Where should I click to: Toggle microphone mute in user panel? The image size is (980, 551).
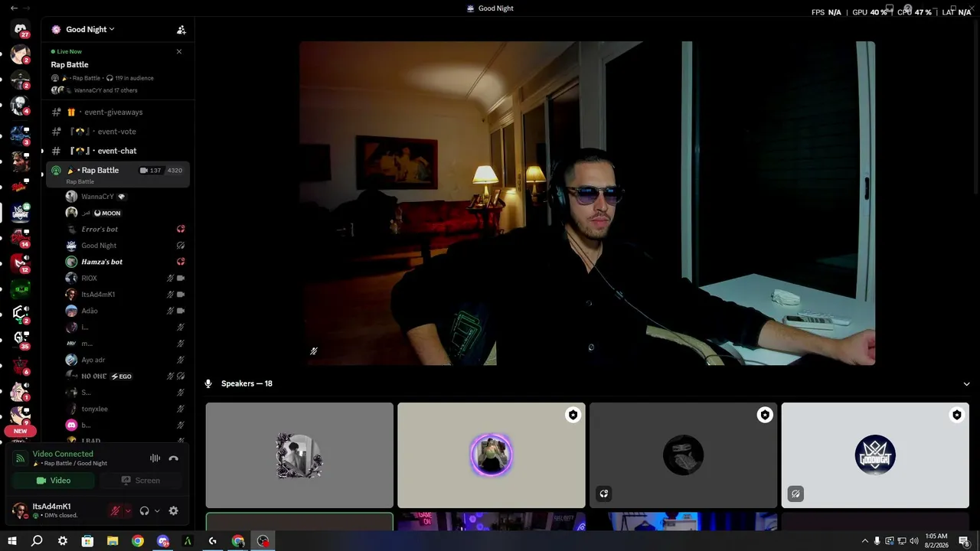click(x=116, y=510)
